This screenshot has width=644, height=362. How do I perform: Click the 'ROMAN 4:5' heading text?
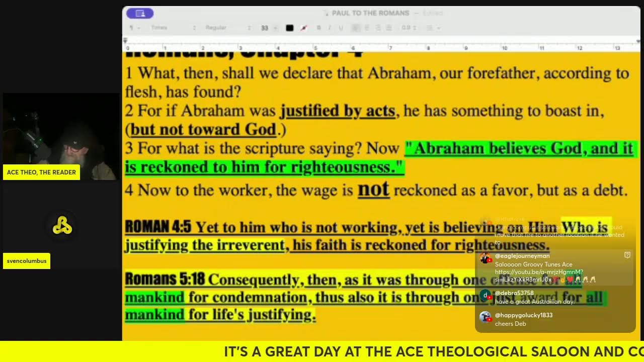tap(158, 227)
